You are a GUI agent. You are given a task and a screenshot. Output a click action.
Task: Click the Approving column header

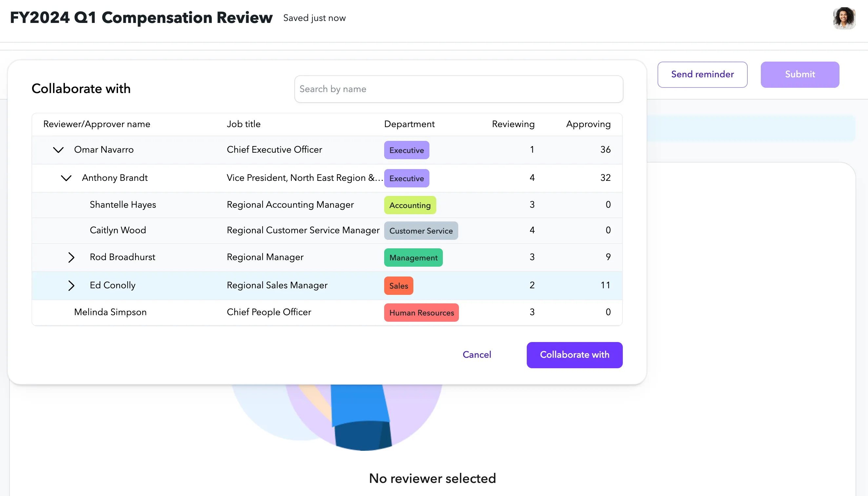588,124
